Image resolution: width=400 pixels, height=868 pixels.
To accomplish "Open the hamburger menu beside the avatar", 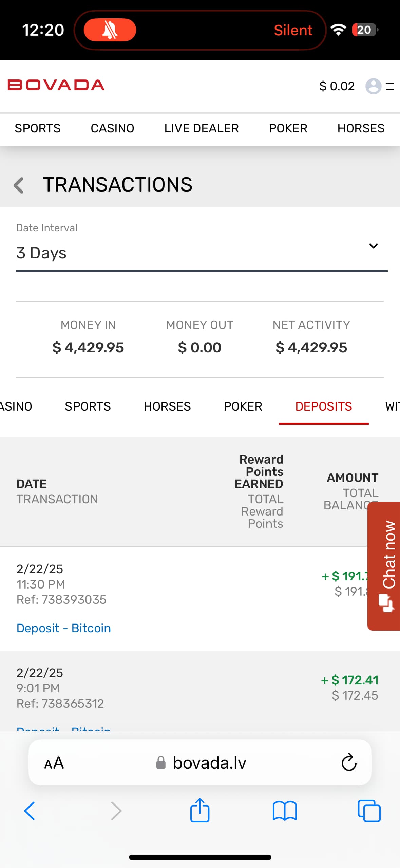I will click(390, 86).
